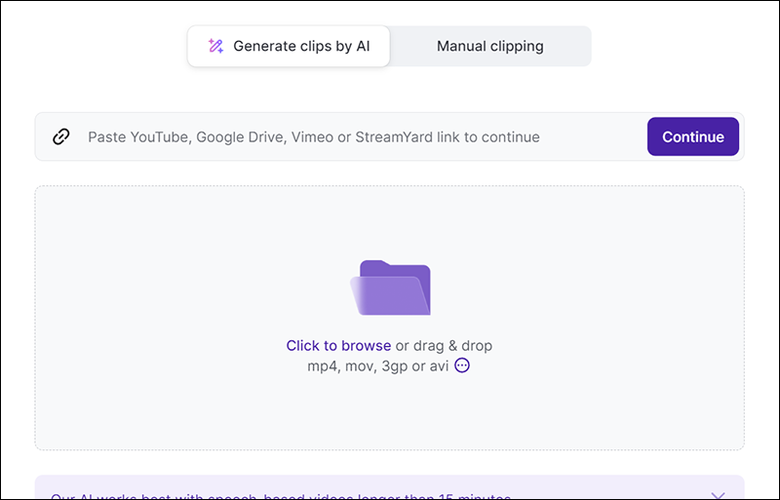
Task: Click the AI works best tip text
Action: (281, 497)
